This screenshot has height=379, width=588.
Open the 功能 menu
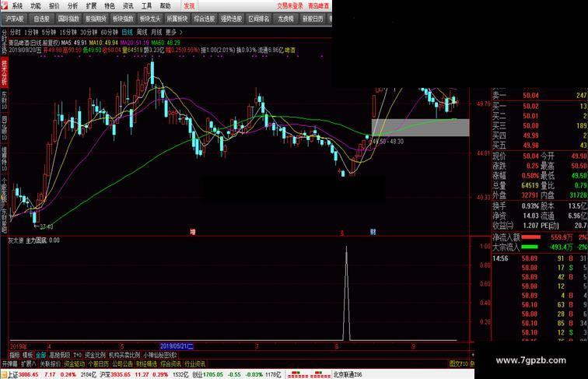pos(36,5)
